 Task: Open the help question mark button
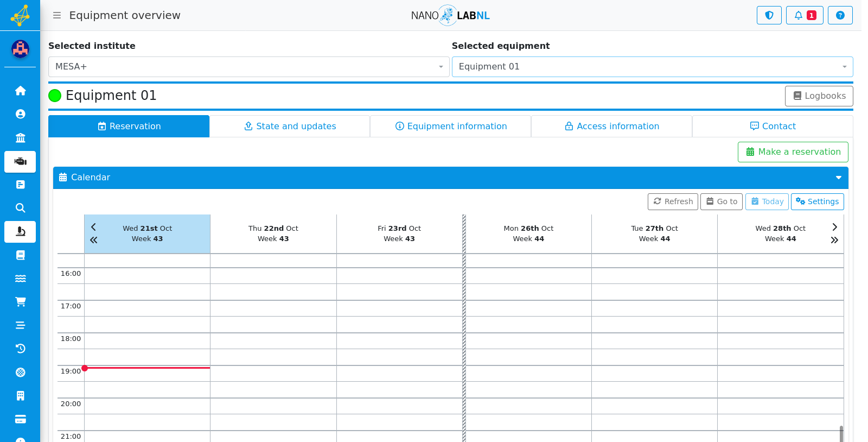pyautogui.click(x=840, y=15)
